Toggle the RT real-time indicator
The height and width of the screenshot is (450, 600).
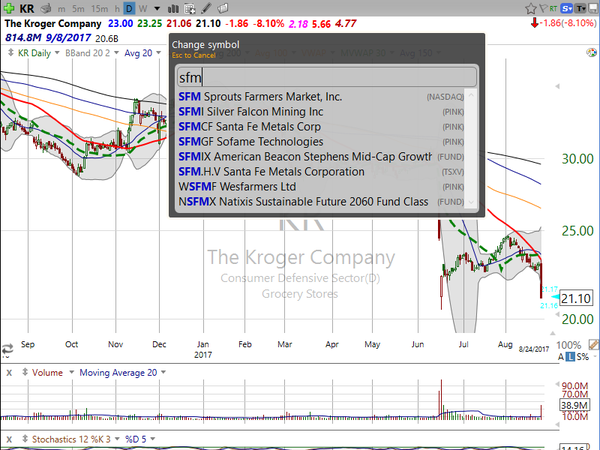point(553,8)
